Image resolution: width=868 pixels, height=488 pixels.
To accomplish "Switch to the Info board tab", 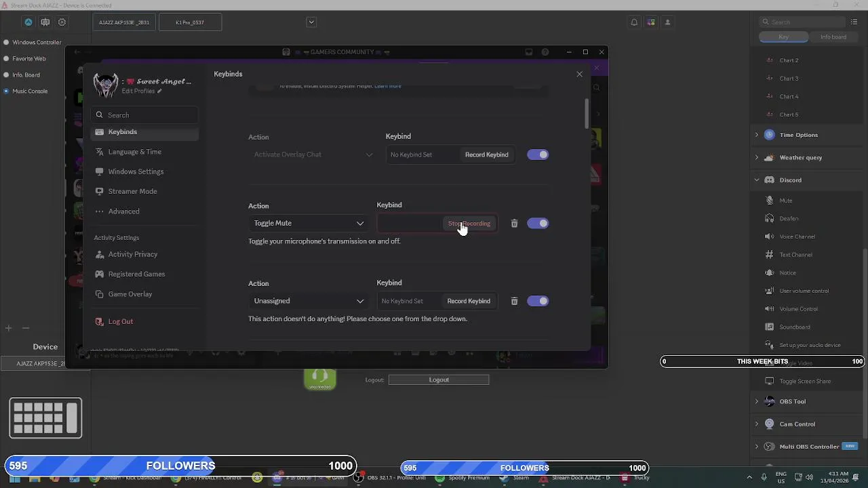I will 833,37.
